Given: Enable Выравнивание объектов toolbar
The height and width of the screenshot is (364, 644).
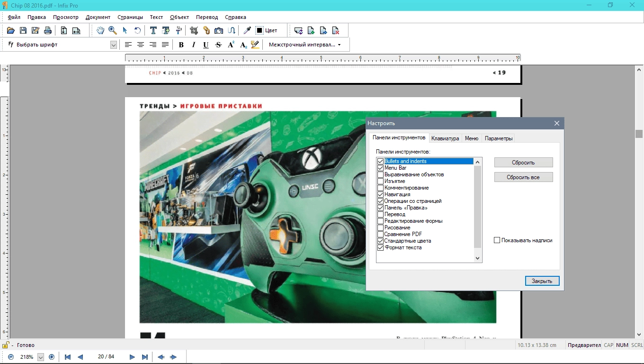Looking at the screenshot, I should click(x=380, y=174).
